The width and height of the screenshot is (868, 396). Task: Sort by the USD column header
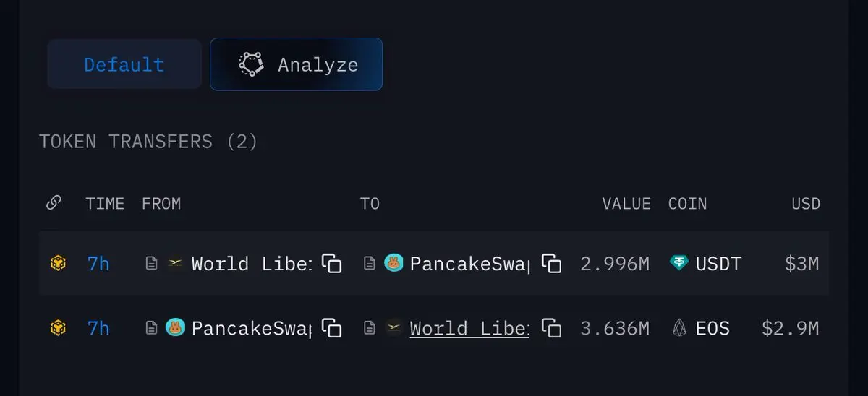pos(806,204)
